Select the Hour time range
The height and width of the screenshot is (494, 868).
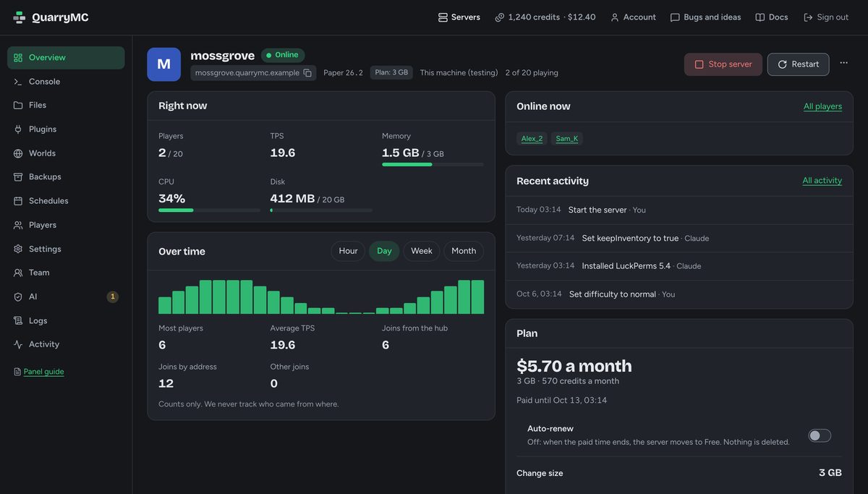click(x=348, y=251)
